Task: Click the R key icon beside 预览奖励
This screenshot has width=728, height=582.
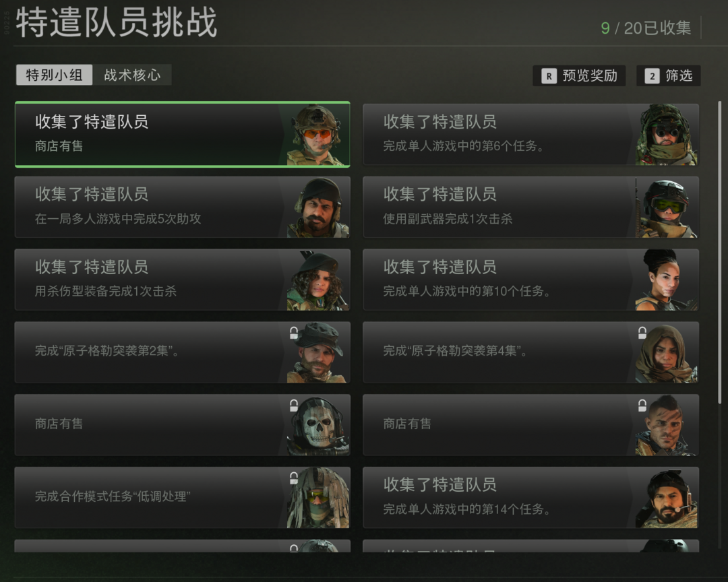Action: [x=549, y=76]
